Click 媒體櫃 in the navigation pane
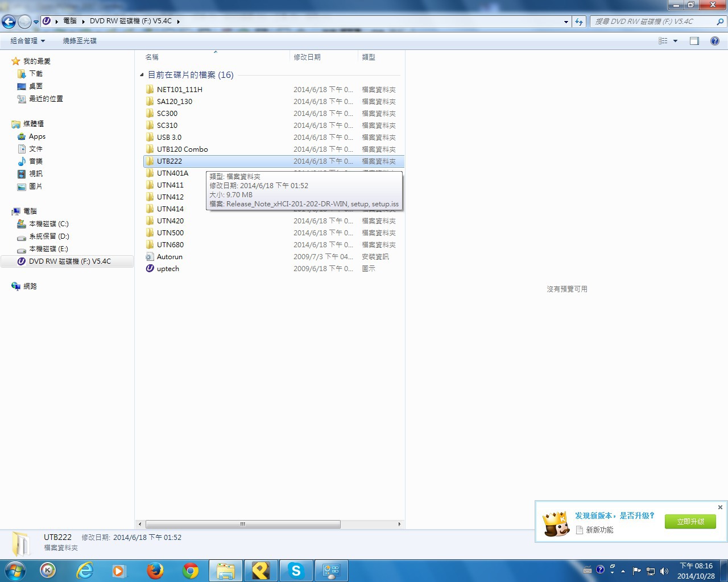Image resolution: width=728 pixels, height=582 pixels. (33, 123)
